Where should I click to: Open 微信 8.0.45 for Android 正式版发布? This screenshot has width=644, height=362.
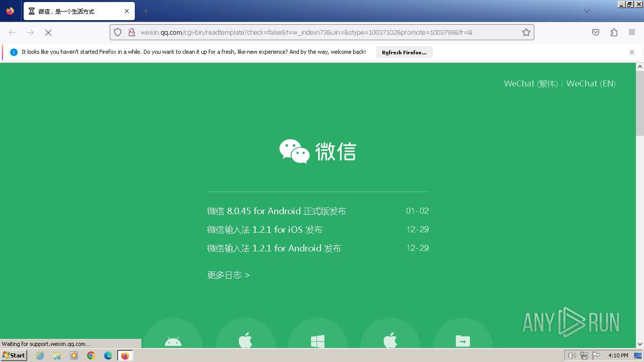pyautogui.click(x=276, y=211)
